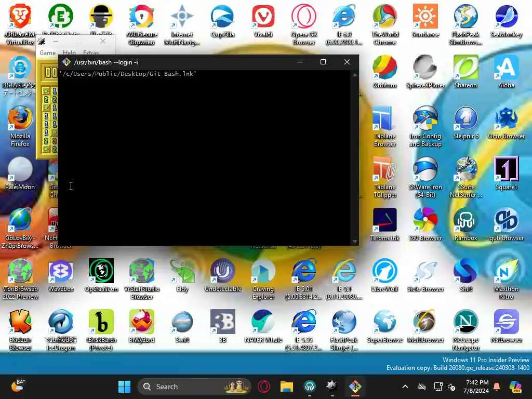The image size is (532, 399).
Task: Click the Git Bash scrollbar up arrow
Action: [355, 75]
